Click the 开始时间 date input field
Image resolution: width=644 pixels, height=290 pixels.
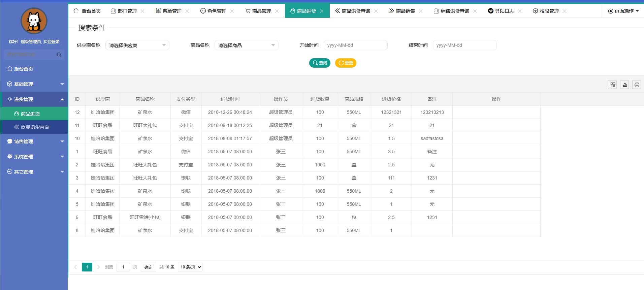(355, 45)
